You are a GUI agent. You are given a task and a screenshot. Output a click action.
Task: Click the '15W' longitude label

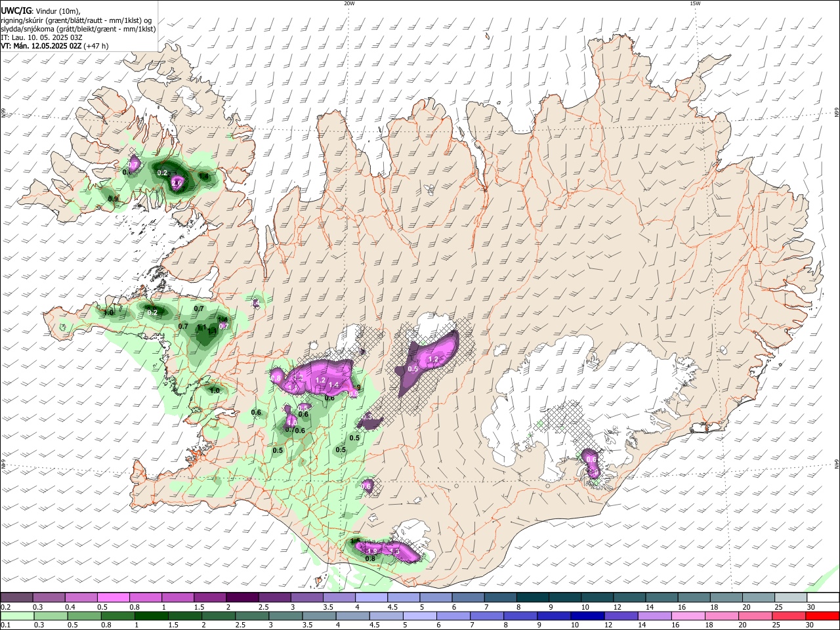click(x=695, y=3)
